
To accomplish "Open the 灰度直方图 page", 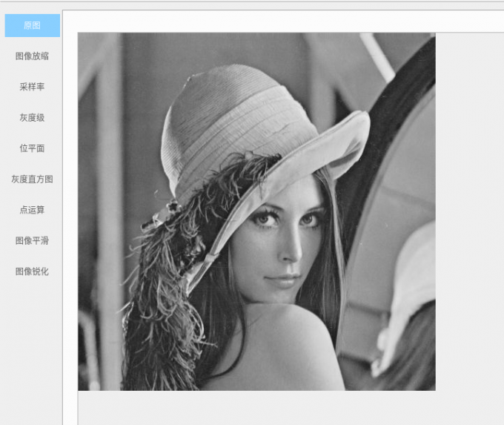I will tap(32, 179).
